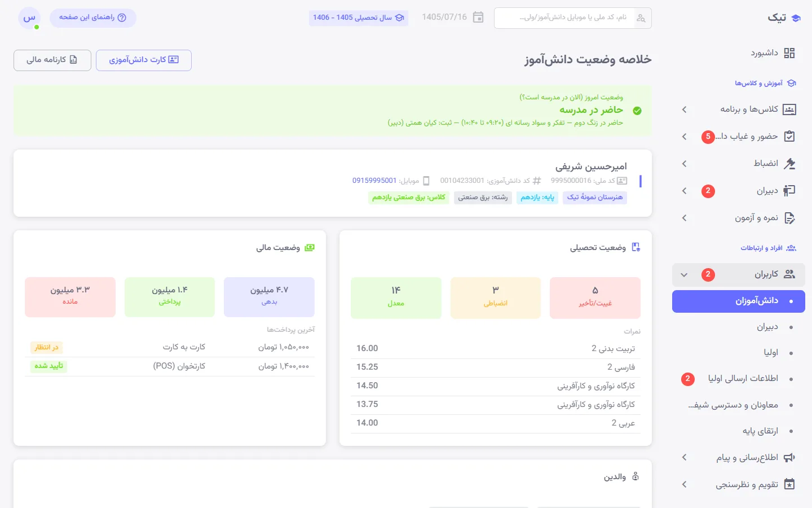Click the calendar icon beside date 1405/07/16
Screen dimensions: 812x508
pyautogui.click(x=478, y=17)
